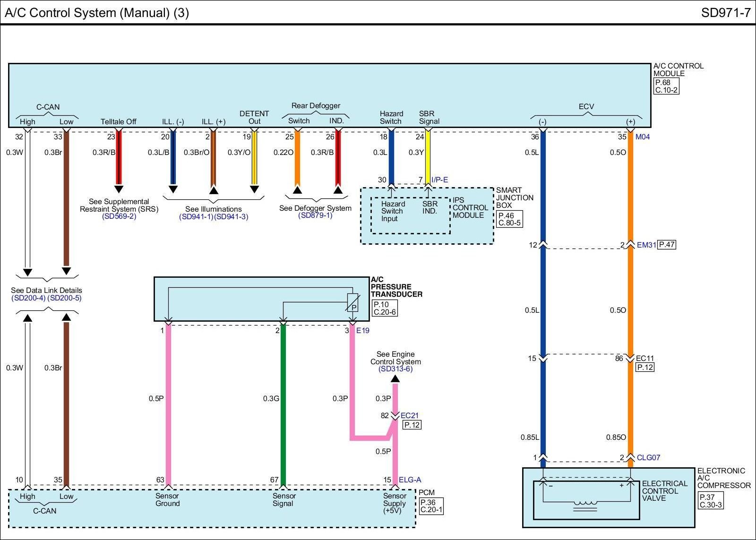
Task: Click the upward arrow below Rear Defogger Switch wire
Action: 297,190
